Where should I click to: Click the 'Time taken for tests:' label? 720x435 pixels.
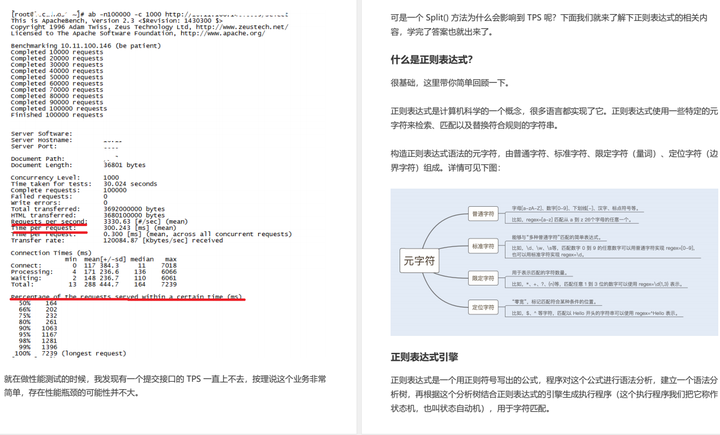coord(51,184)
